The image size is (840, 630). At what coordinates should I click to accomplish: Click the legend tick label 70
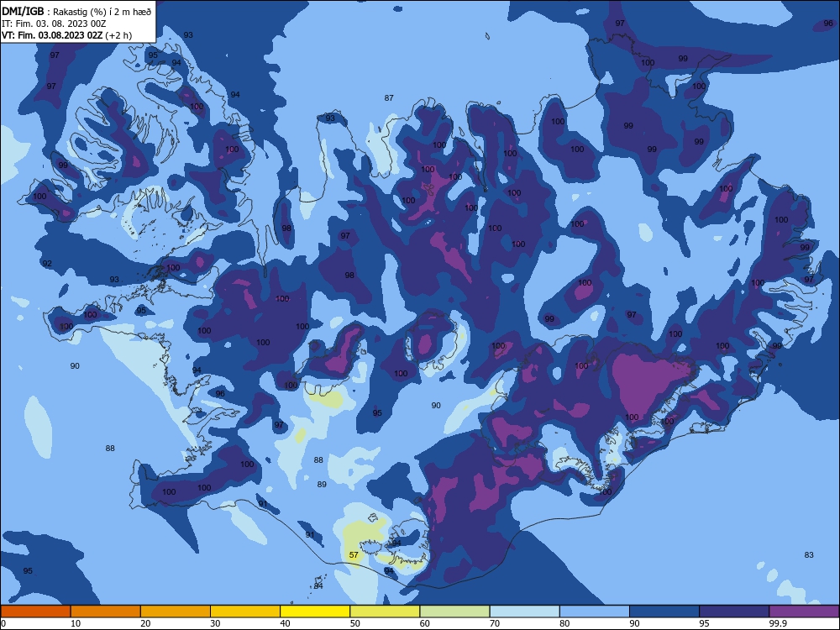click(495, 623)
